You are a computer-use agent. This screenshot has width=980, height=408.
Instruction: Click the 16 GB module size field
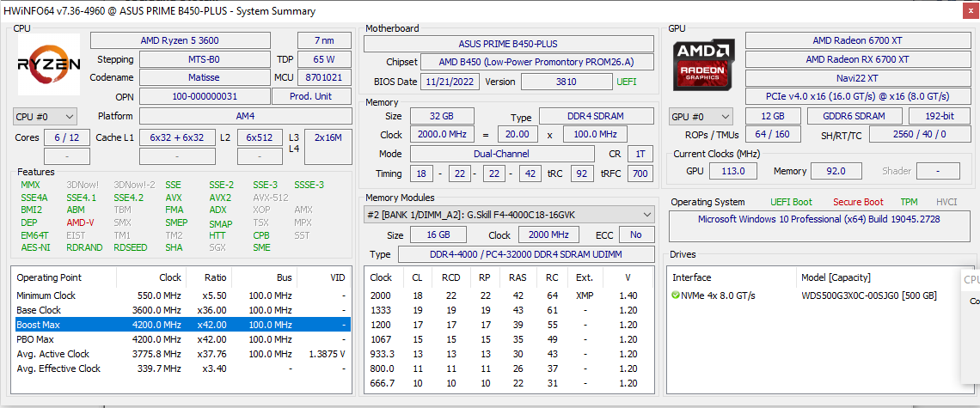pyautogui.click(x=438, y=235)
